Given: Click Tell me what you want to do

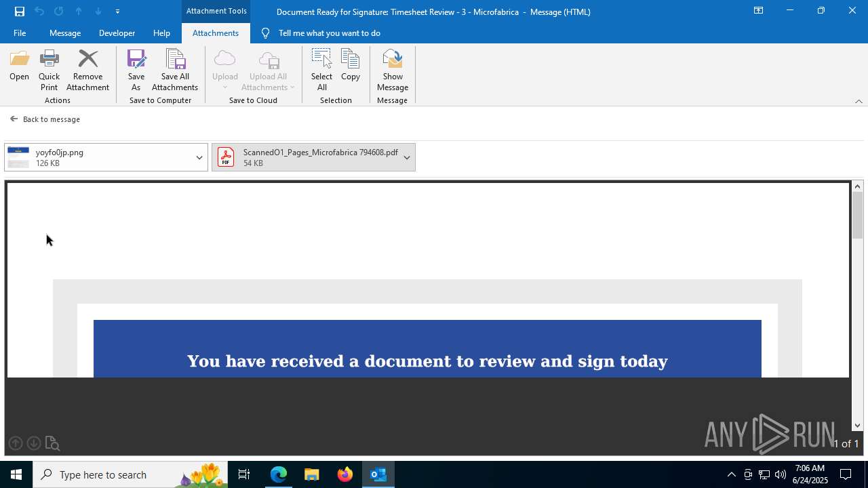Looking at the screenshot, I should click(329, 33).
